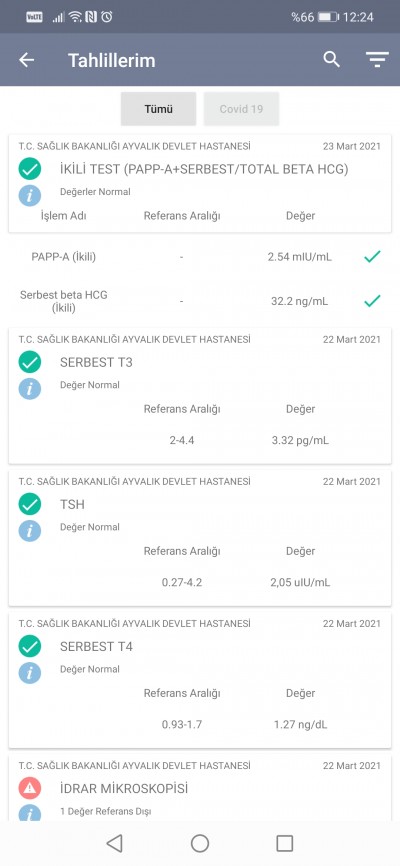400x866 pixels.
Task: Tap info icon under SERBEST T3
Action: coord(30,389)
